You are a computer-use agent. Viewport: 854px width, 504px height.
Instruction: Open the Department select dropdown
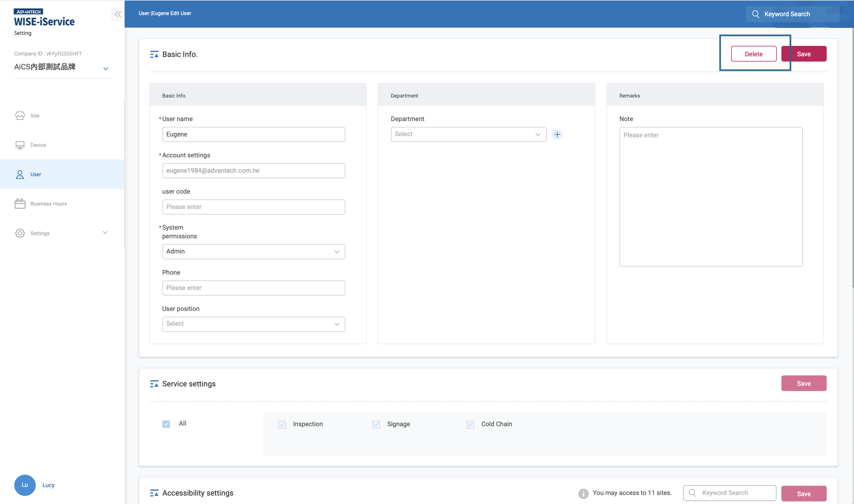468,134
